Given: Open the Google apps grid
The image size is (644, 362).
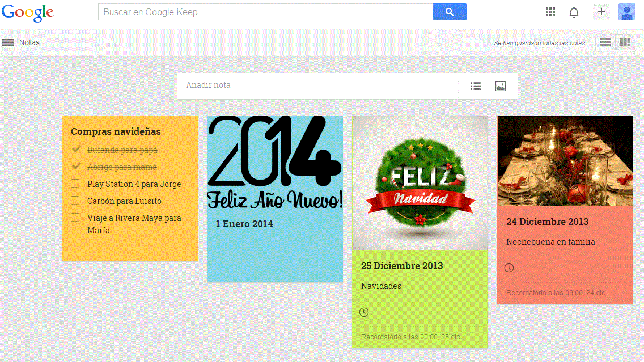Looking at the screenshot, I should 550,12.
